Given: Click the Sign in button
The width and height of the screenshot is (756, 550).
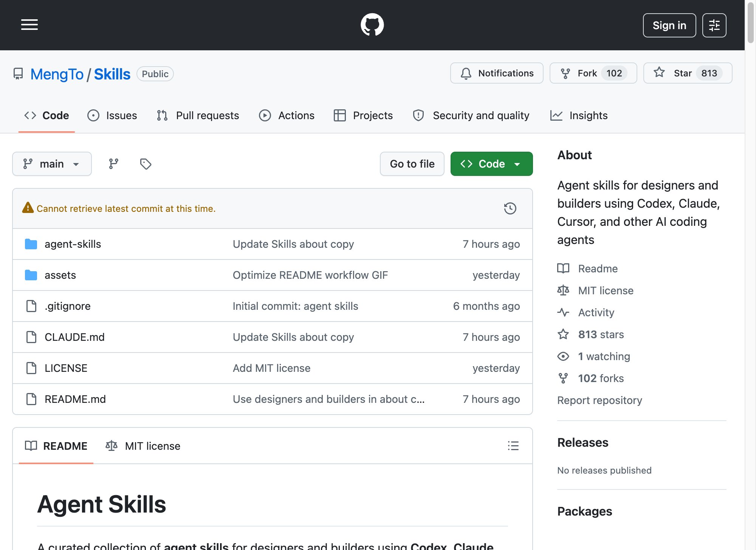Looking at the screenshot, I should click(669, 25).
